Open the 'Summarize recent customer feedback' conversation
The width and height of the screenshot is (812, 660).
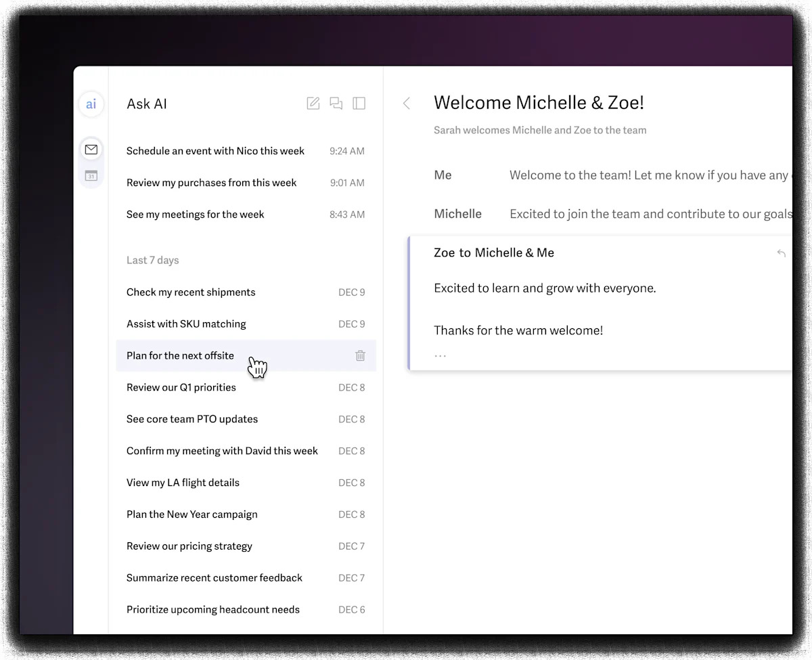pos(215,577)
